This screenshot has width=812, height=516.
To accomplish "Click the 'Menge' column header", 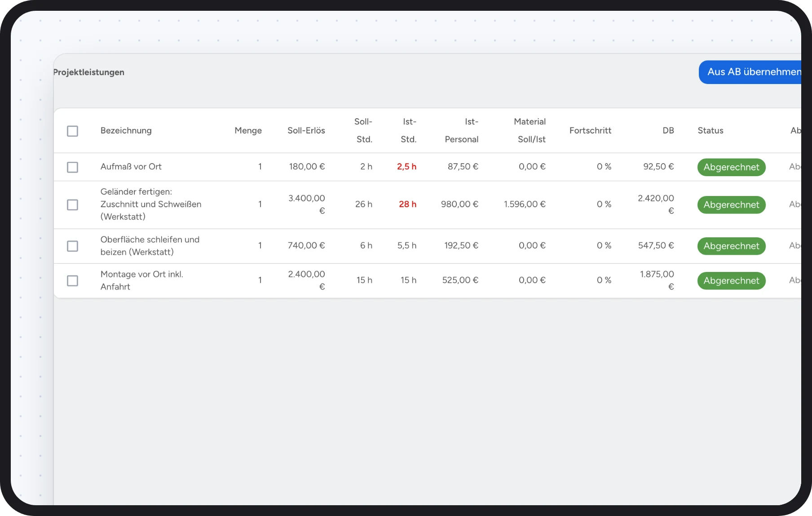I will click(x=248, y=130).
